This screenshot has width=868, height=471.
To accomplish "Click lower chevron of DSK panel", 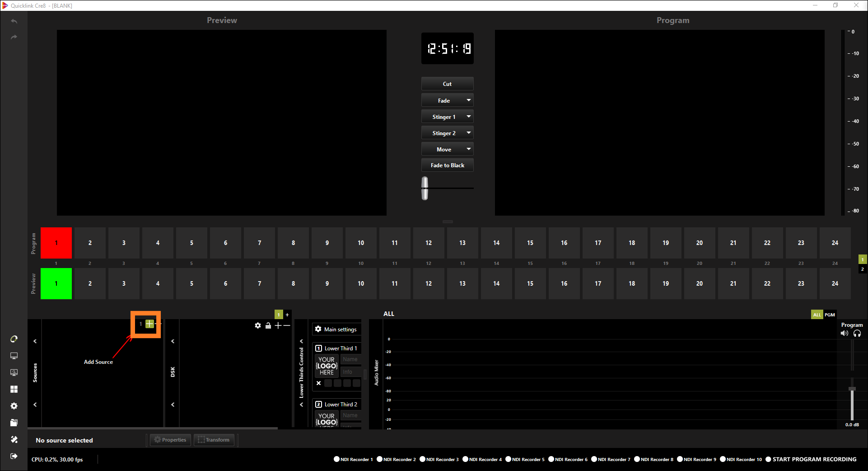I will (x=173, y=405).
